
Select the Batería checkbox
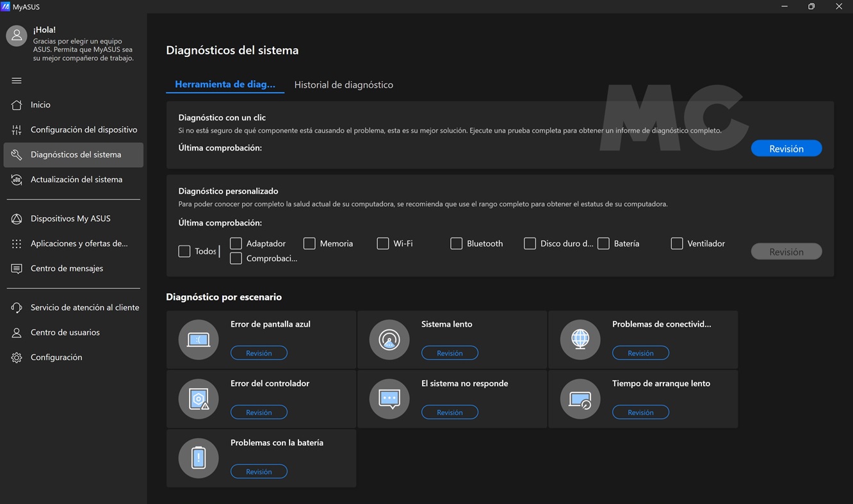point(603,244)
